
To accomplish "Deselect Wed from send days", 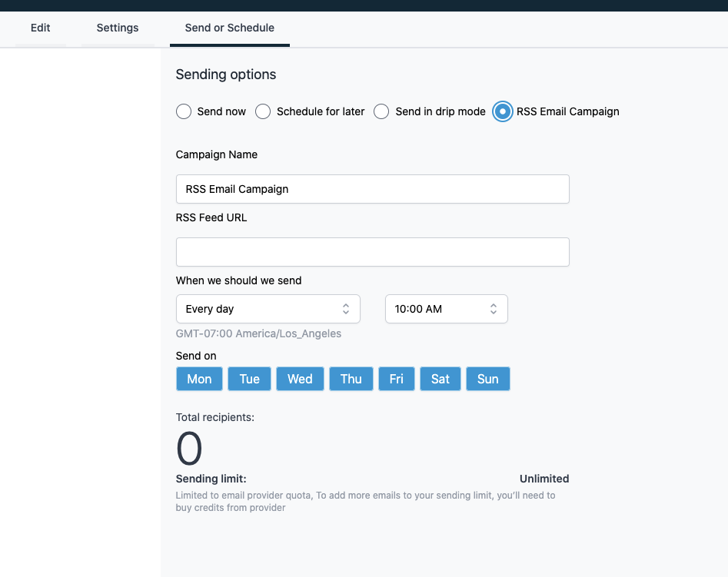I will tap(300, 379).
